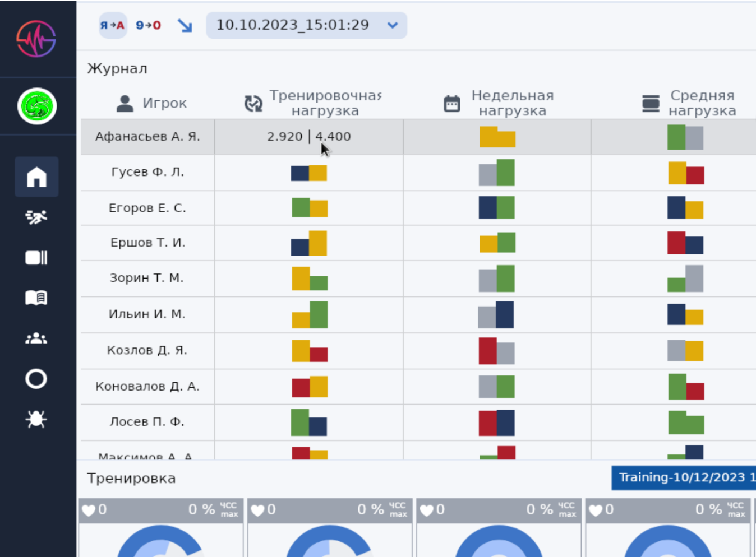Screen dimensions: 756x557
Task: Open the green team emblem avatar
Action: (37, 106)
